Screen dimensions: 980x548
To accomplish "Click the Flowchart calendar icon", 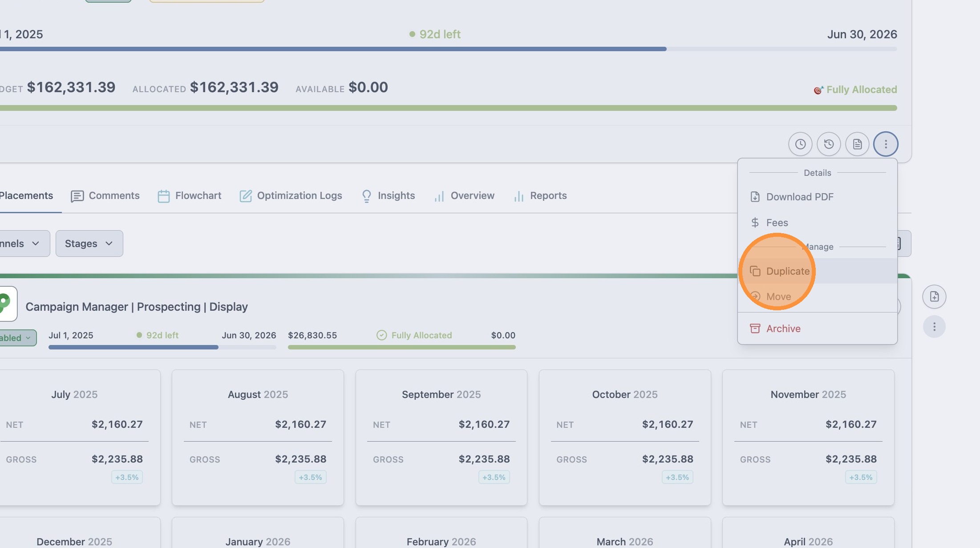I will click(x=164, y=196).
